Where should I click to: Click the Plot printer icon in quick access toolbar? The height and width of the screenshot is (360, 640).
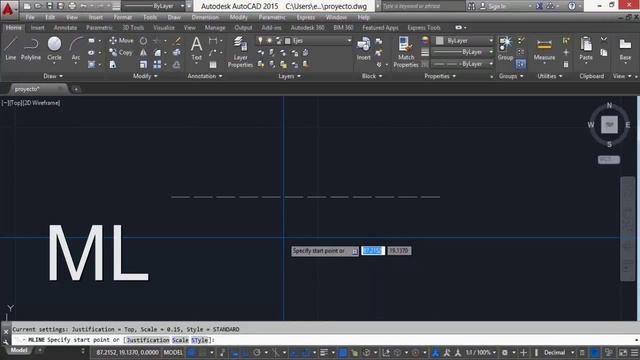72,6
